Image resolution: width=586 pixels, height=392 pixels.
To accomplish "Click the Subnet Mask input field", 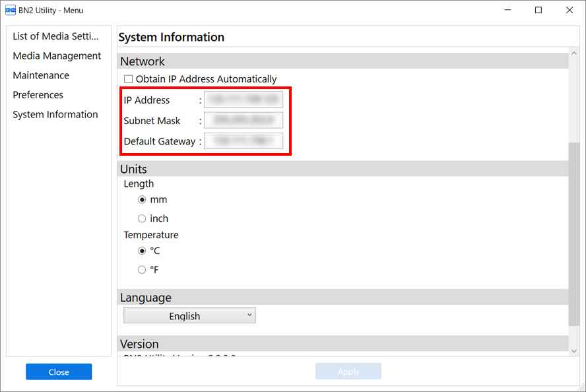I will click(243, 121).
